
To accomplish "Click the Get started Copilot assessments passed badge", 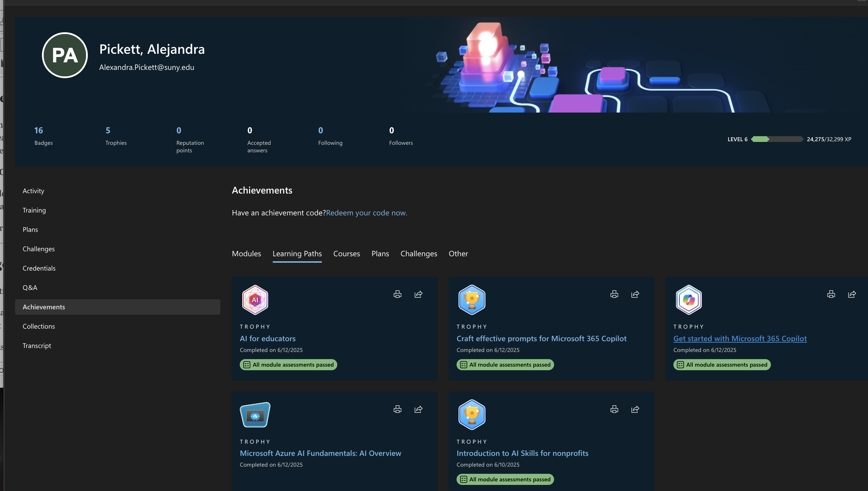I will (722, 365).
